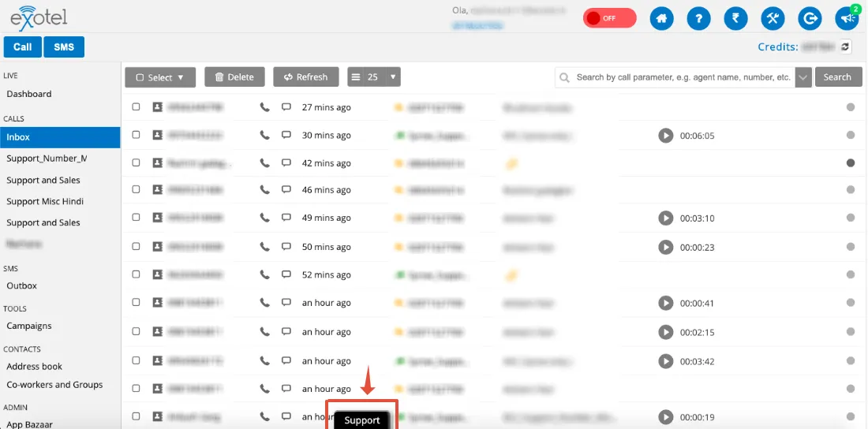Image resolution: width=868 pixels, height=429 pixels.
Task: Open Co-workers and Groups
Action: coord(54,385)
